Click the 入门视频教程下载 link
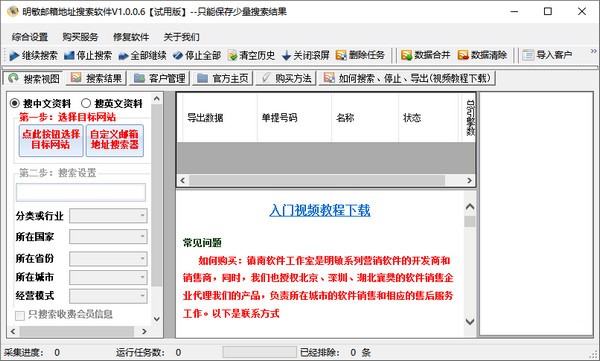 320,210
